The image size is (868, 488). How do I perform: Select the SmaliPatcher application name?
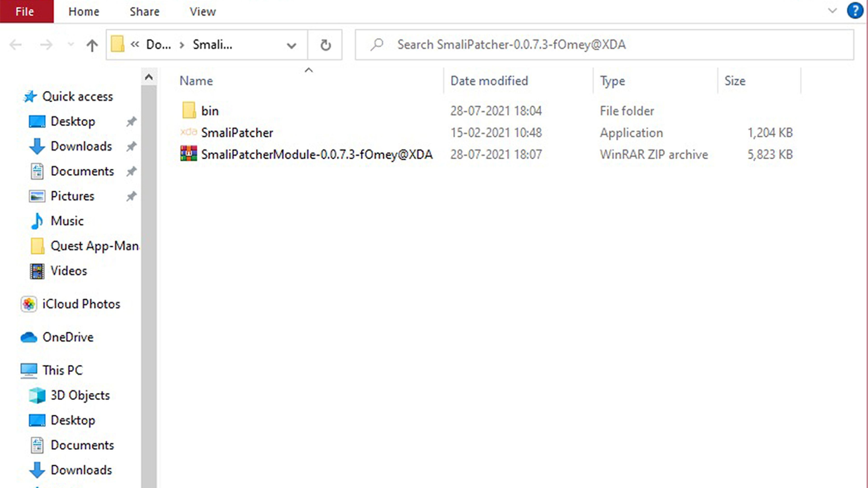pyautogui.click(x=237, y=133)
